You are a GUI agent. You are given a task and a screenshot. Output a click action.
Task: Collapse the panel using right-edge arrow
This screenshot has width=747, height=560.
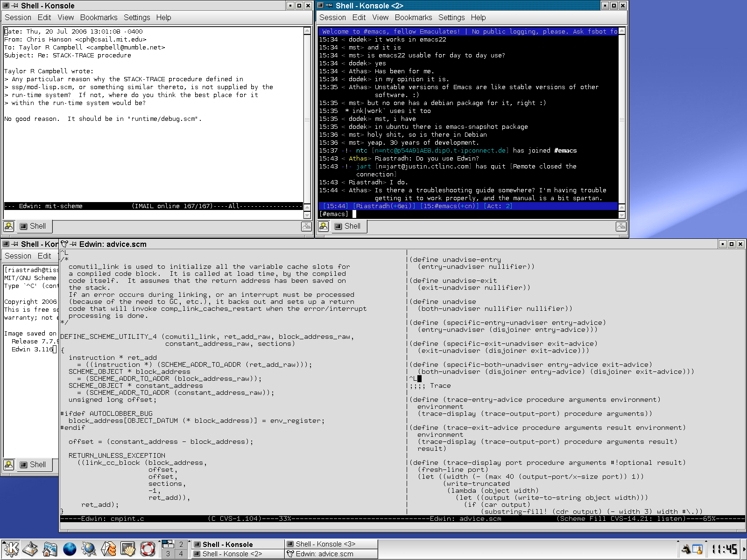click(x=744, y=549)
